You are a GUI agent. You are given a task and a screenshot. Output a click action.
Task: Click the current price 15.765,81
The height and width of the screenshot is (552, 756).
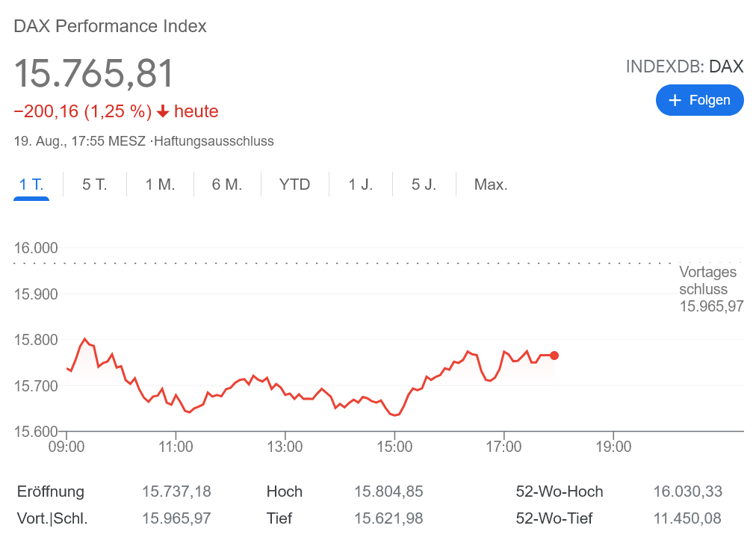point(94,73)
